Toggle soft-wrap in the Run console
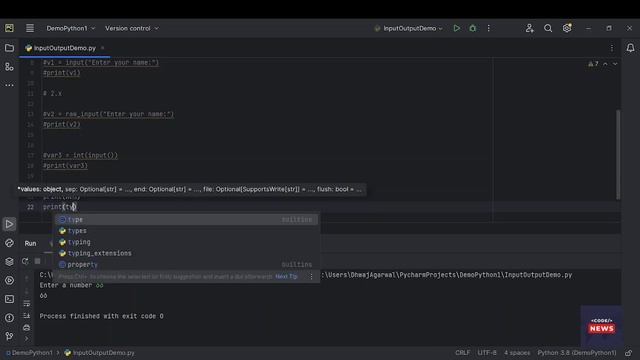The height and width of the screenshot is (360, 640). click(x=27, y=303)
